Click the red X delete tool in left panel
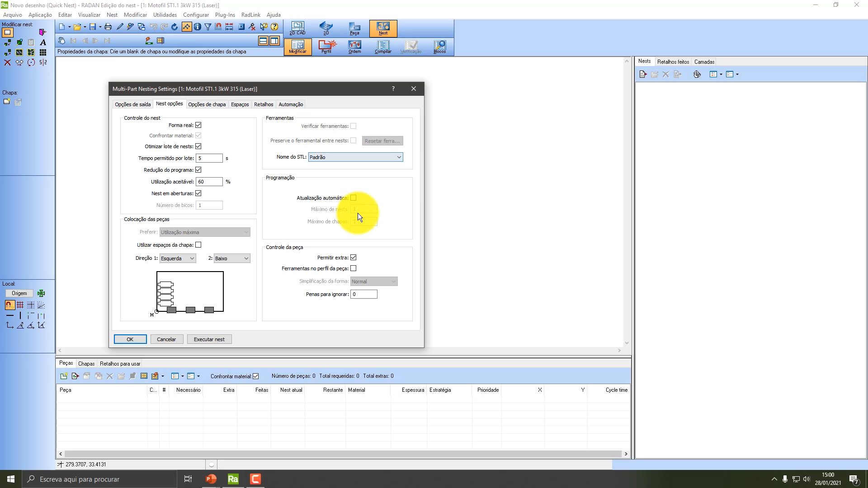The image size is (868, 488). [7, 62]
